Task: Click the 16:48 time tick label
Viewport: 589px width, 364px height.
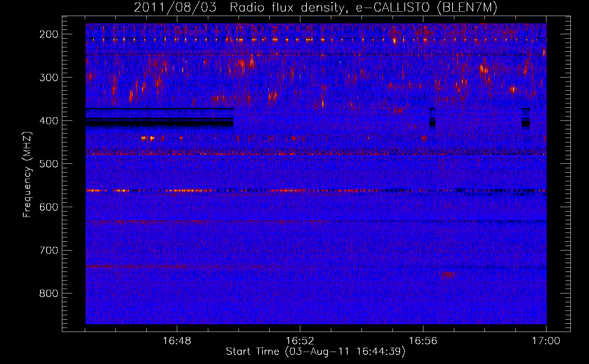Action: (x=177, y=341)
